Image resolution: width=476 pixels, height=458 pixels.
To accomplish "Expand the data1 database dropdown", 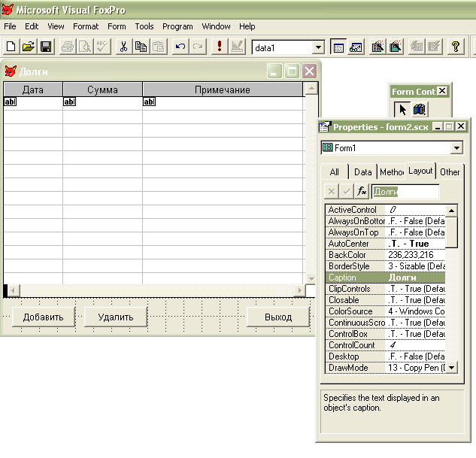I will click(318, 47).
